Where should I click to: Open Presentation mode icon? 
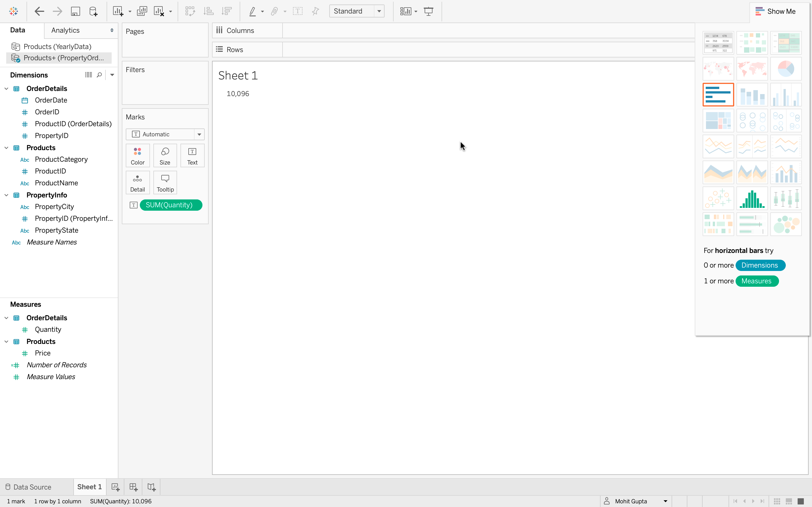pos(429,11)
